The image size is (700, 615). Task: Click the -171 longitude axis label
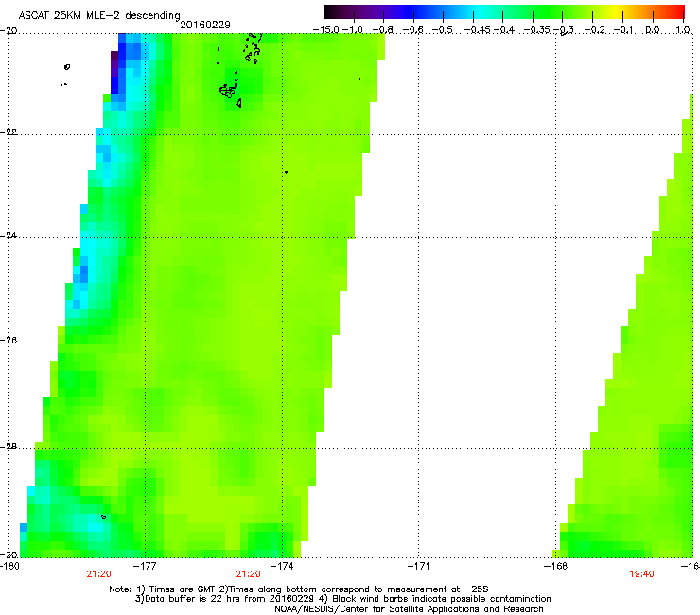418,566
